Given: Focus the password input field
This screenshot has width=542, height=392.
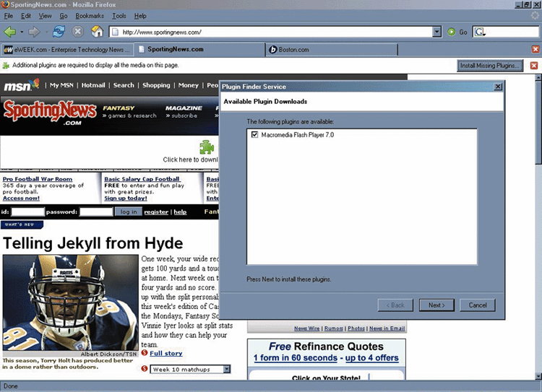Looking at the screenshot, I should pyautogui.click(x=96, y=212).
